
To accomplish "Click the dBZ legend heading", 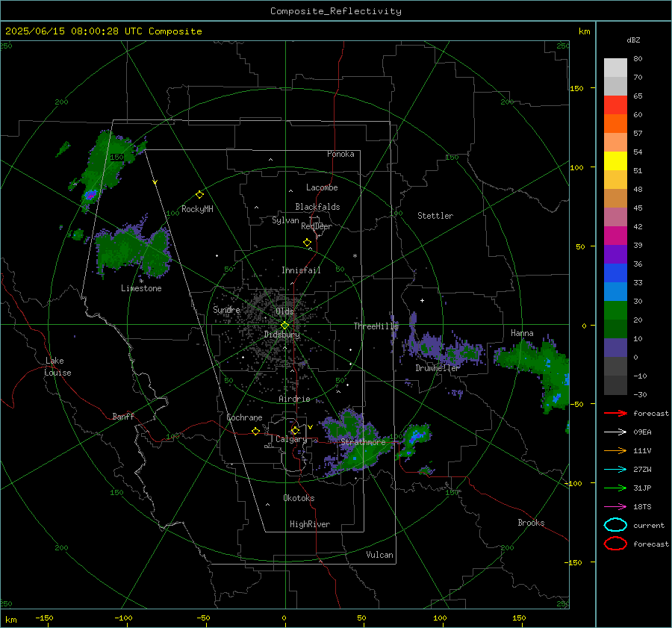I will (633, 40).
